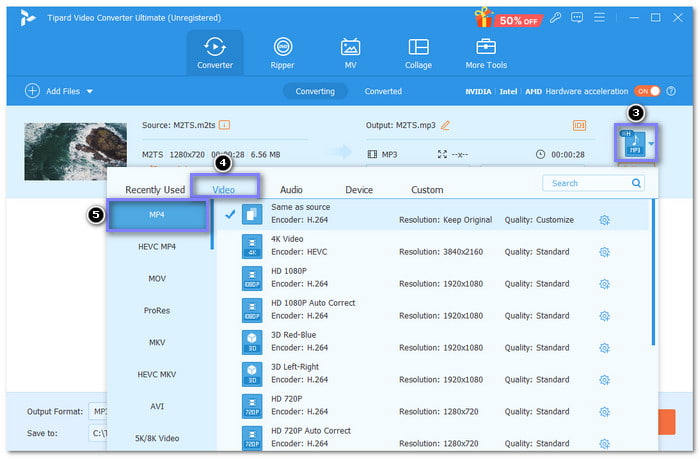700x458 pixels.
Task: Open settings gear for HD 720P Auto Correct
Action: (604, 444)
